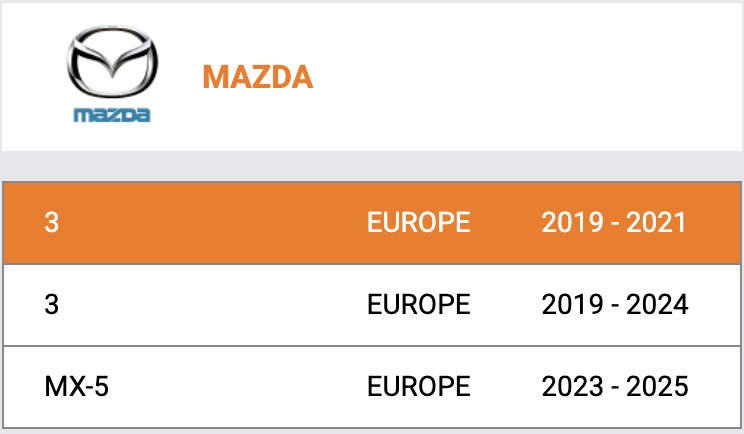Screen dimensions: 744x434
Task: Click the empty white area right of MAZDA heading
Action: coord(530,77)
